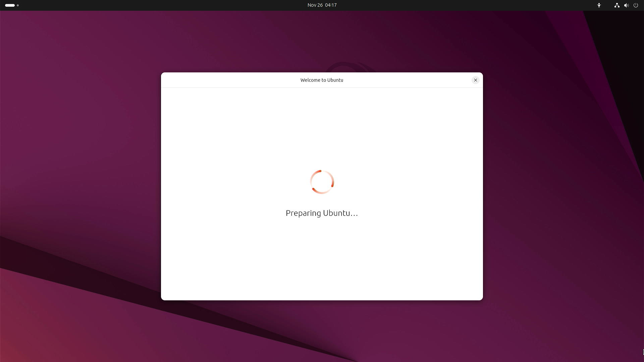
Task: Close the Welcome to Ubuntu window
Action: 475,80
